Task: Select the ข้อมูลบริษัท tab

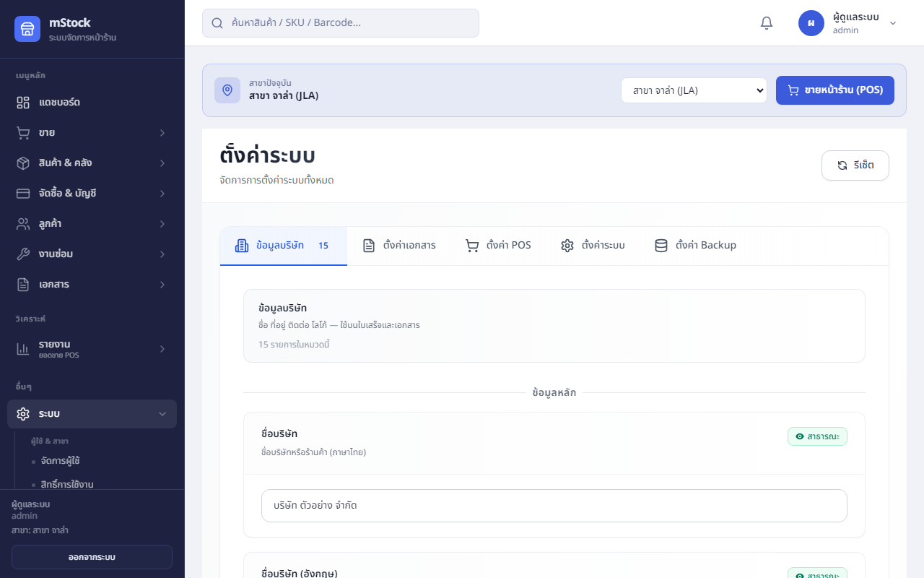Action: [284, 246]
